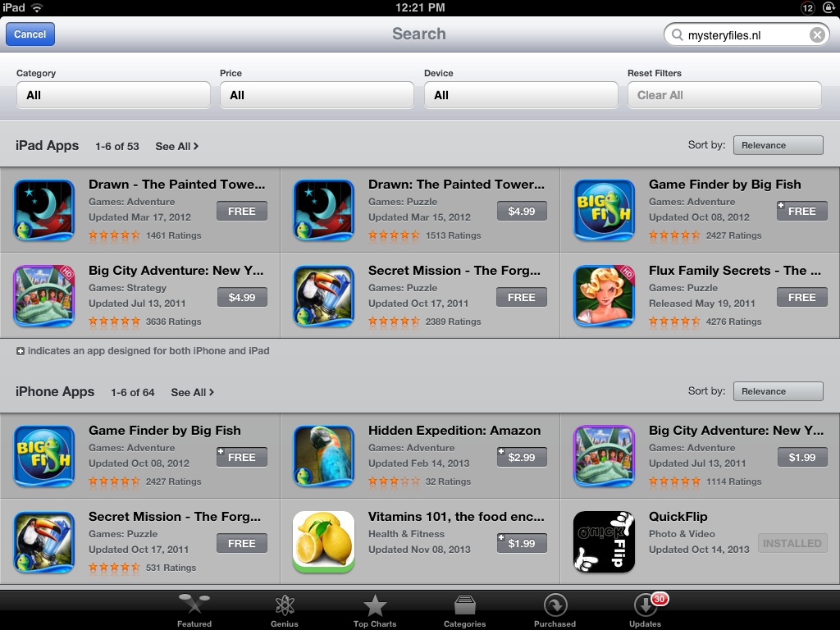Tap the Vitamins 101 lemon app icon

[x=323, y=541]
